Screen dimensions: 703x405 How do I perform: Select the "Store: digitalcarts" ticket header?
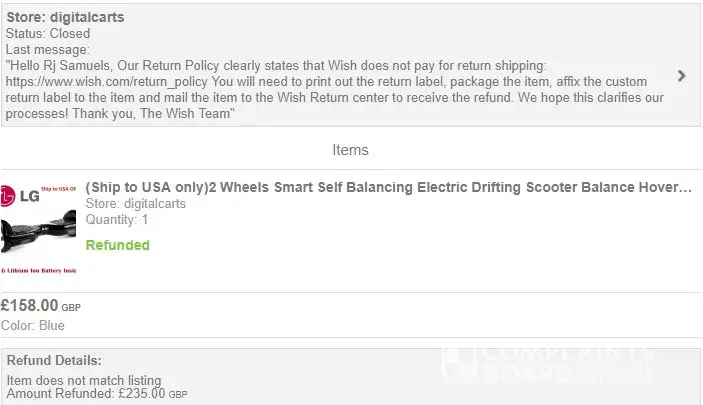click(66, 18)
